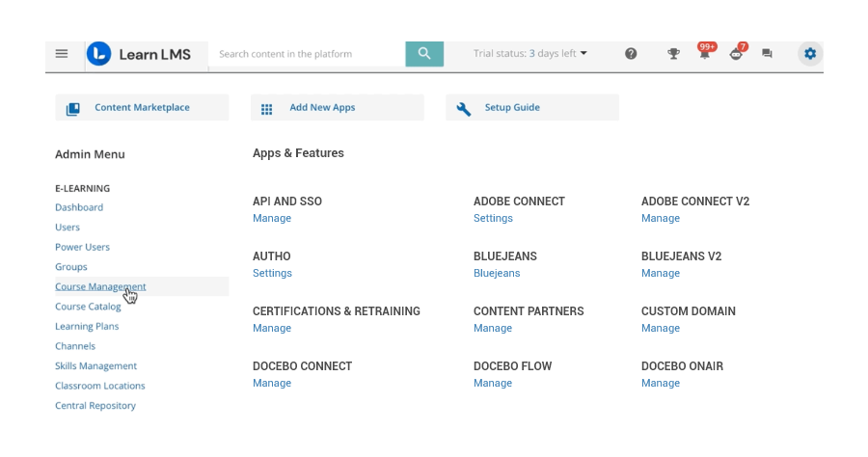Open the coach bot icon with 7 badge
This screenshot has width=868, height=457.
click(x=737, y=53)
